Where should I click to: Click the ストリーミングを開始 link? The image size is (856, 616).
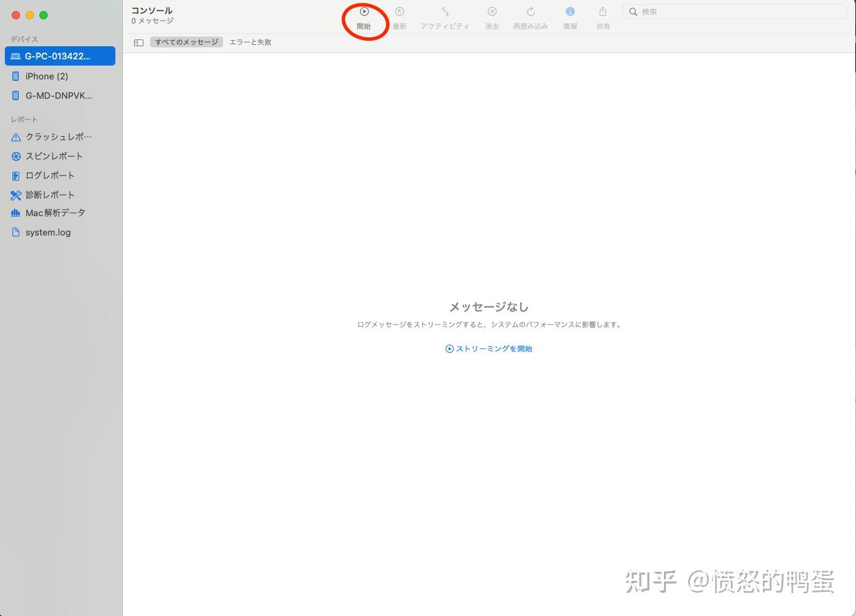point(488,348)
